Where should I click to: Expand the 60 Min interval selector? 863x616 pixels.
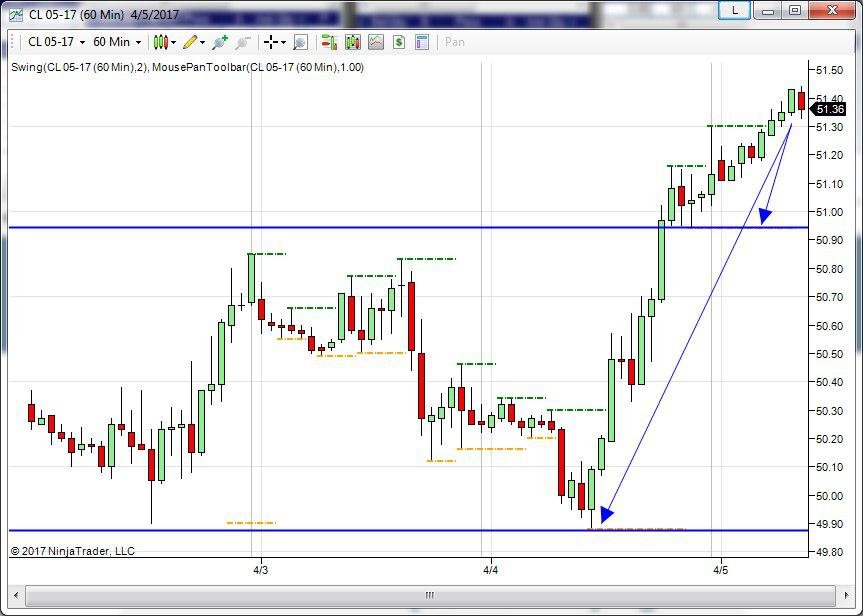click(116, 42)
